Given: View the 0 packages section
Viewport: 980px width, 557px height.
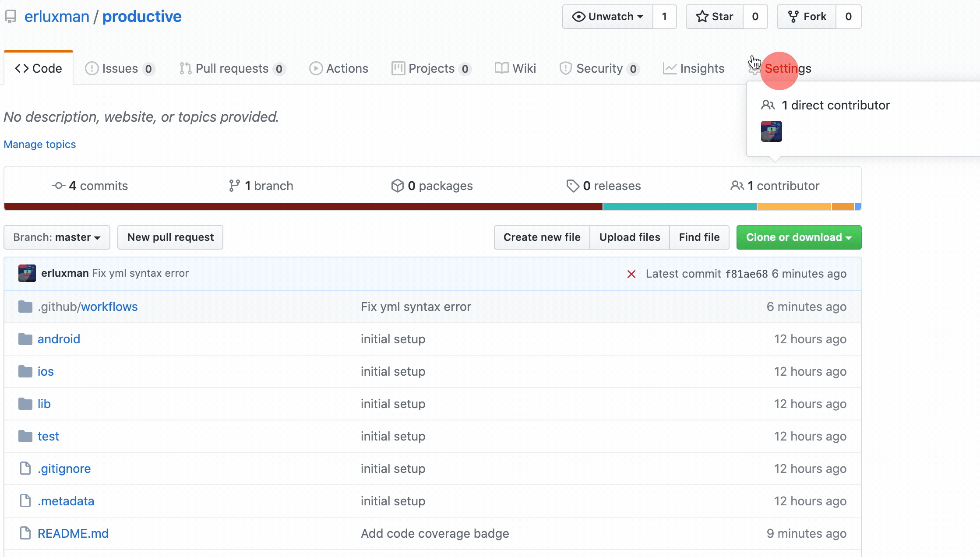Looking at the screenshot, I should (x=432, y=186).
